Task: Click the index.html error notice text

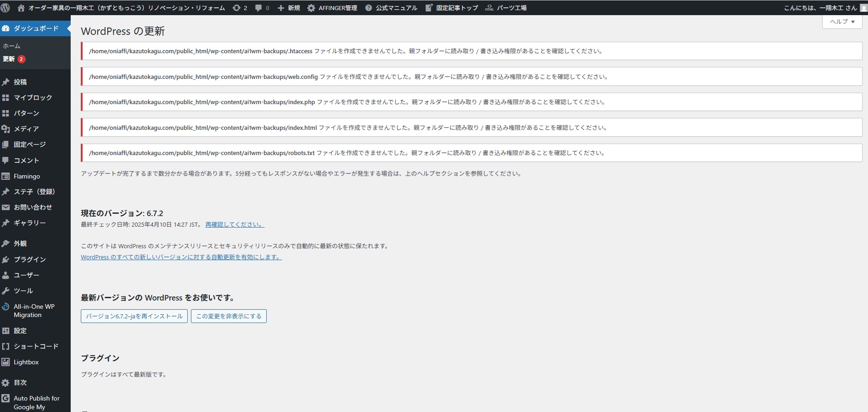Action: pyautogui.click(x=348, y=128)
